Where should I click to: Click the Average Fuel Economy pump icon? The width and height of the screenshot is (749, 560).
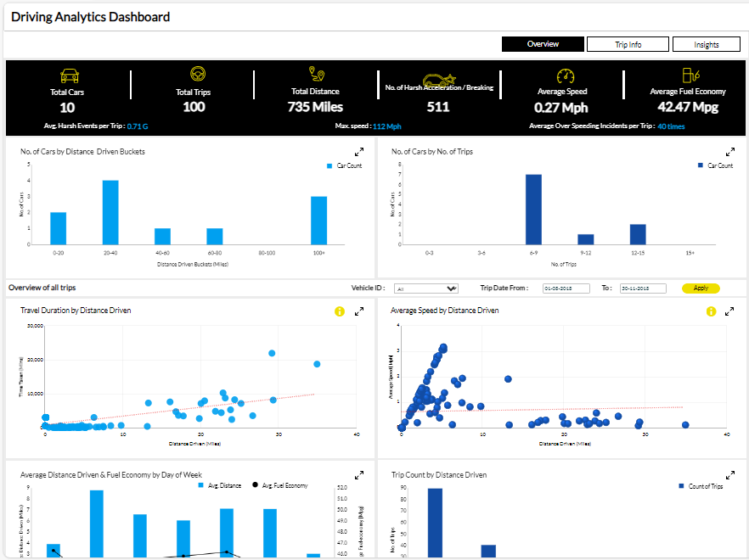[x=690, y=75]
